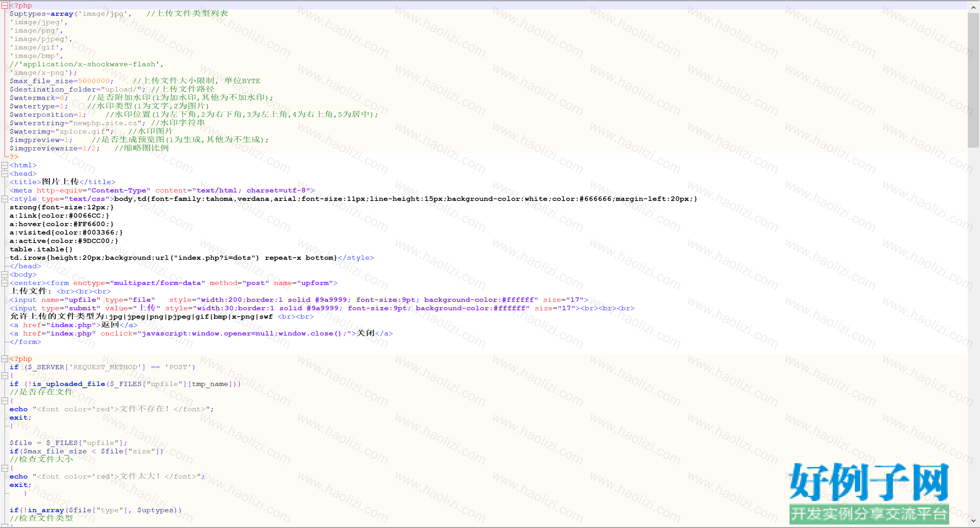The image size is (980, 528).
Task: Click the input name="upfile" type="file" line
Action: tap(299, 299)
